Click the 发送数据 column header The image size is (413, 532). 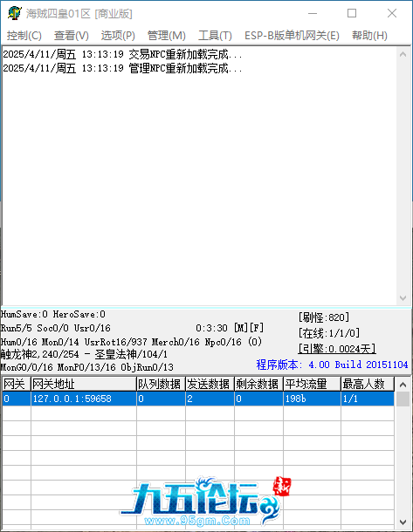pos(210,384)
